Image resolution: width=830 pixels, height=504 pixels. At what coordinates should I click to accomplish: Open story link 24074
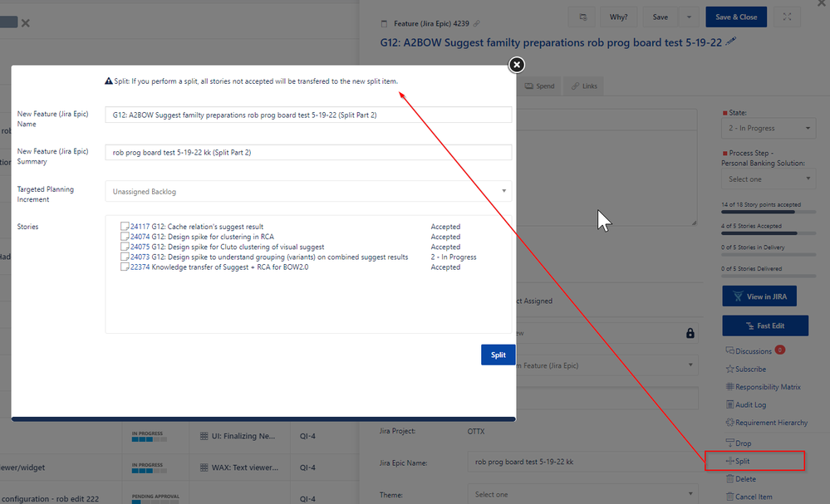(140, 237)
